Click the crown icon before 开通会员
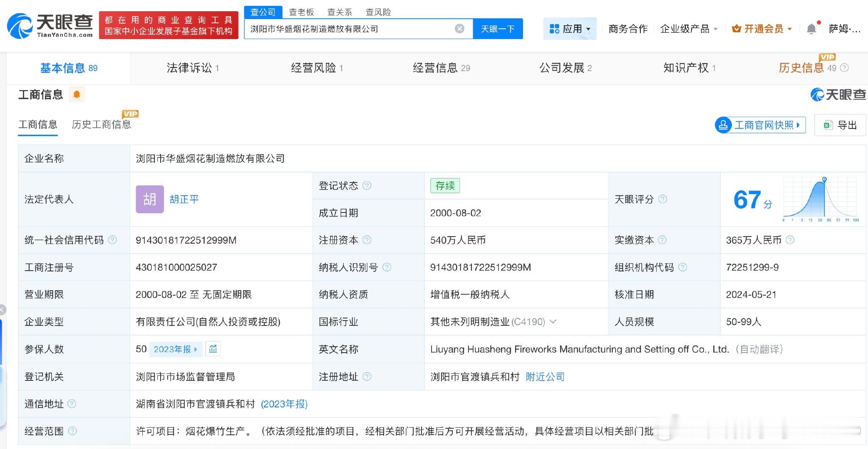 (737, 29)
